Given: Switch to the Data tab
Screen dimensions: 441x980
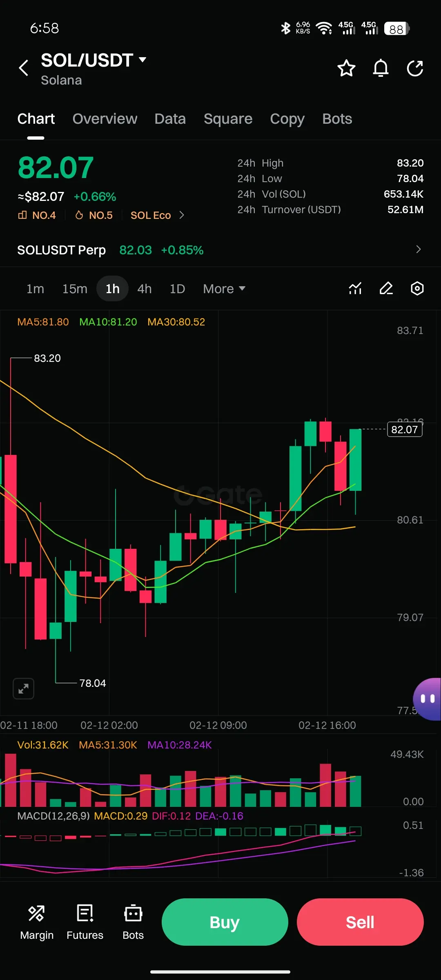Looking at the screenshot, I should coord(170,119).
